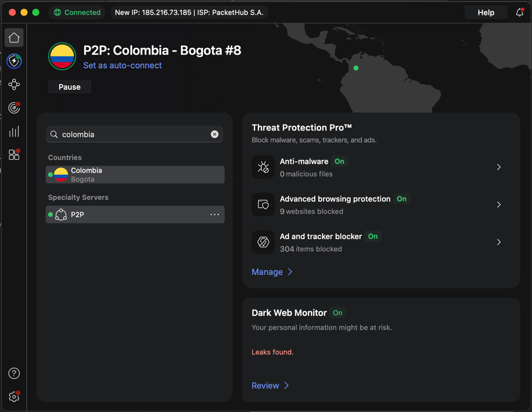Open Review dark web leaks link

click(x=265, y=386)
